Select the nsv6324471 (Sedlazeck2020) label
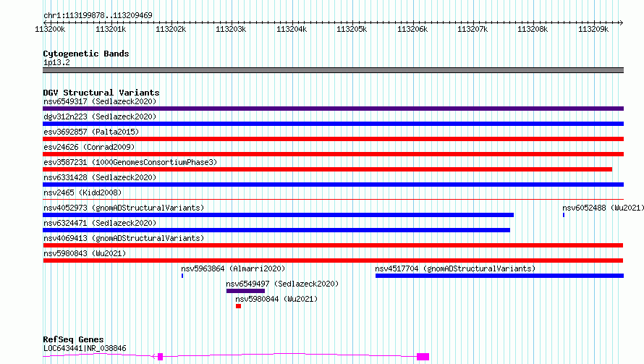Screen dimensions: 644x364 click(x=100, y=223)
